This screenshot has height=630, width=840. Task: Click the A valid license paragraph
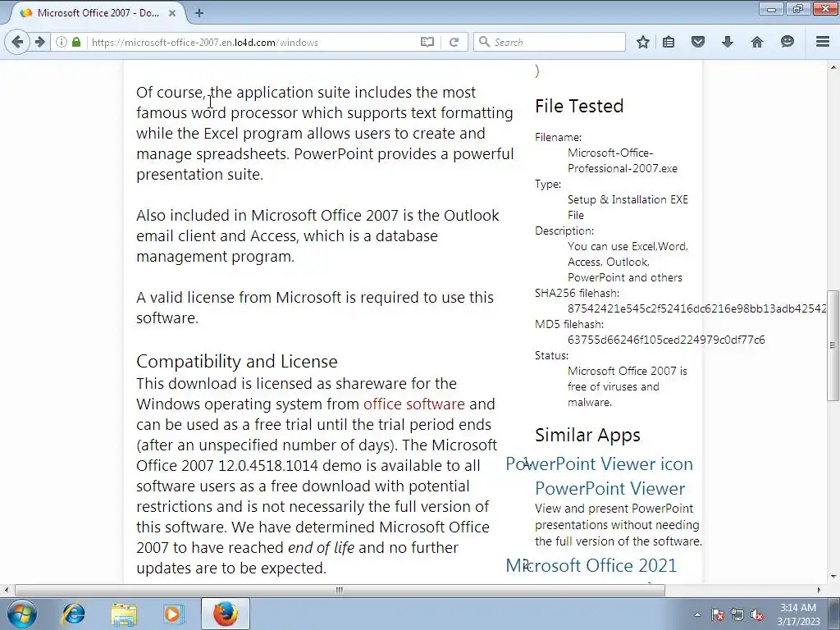click(315, 308)
